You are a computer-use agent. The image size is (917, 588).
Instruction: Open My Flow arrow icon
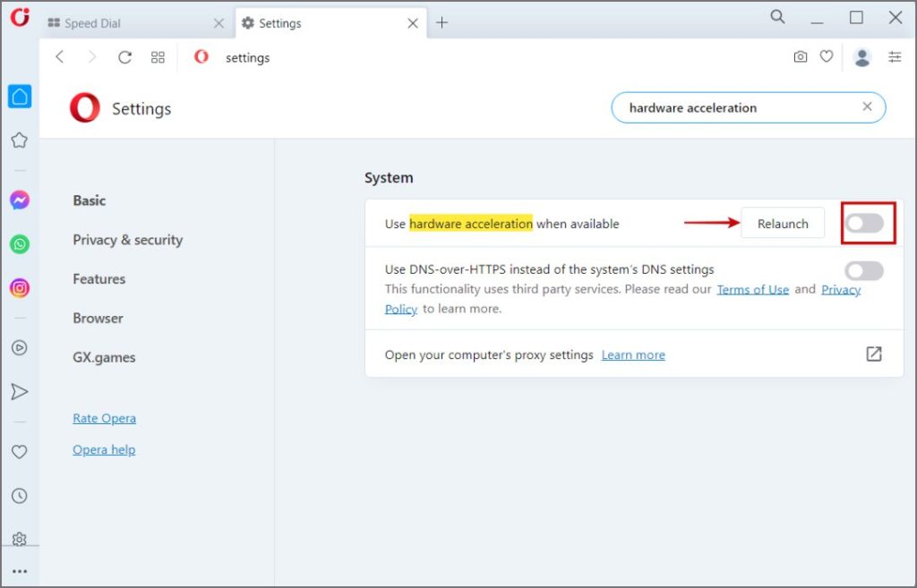(20, 392)
